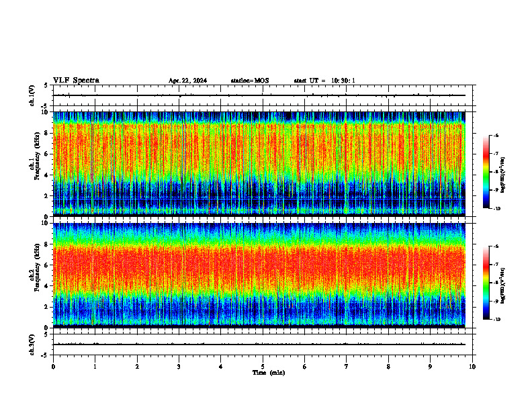
Task: Click the "ch.1(V)" waveform axis label
Action: pyautogui.click(x=32, y=95)
